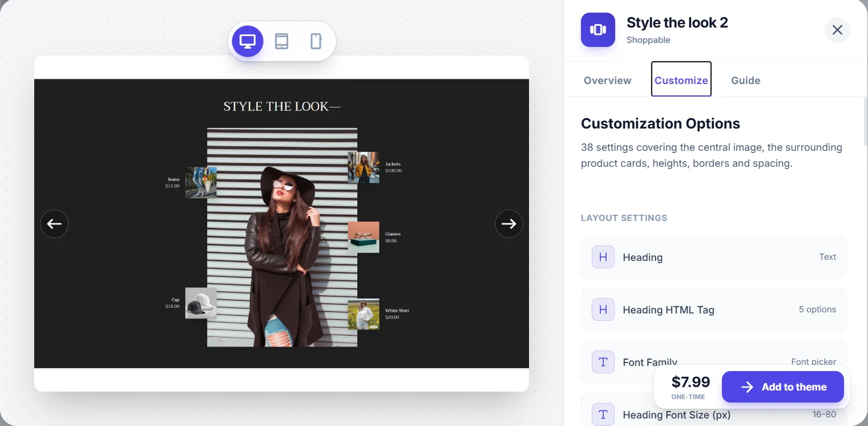Image resolution: width=868 pixels, height=426 pixels.
Task: Click the '16–80' range value
Action: pos(824,414)
